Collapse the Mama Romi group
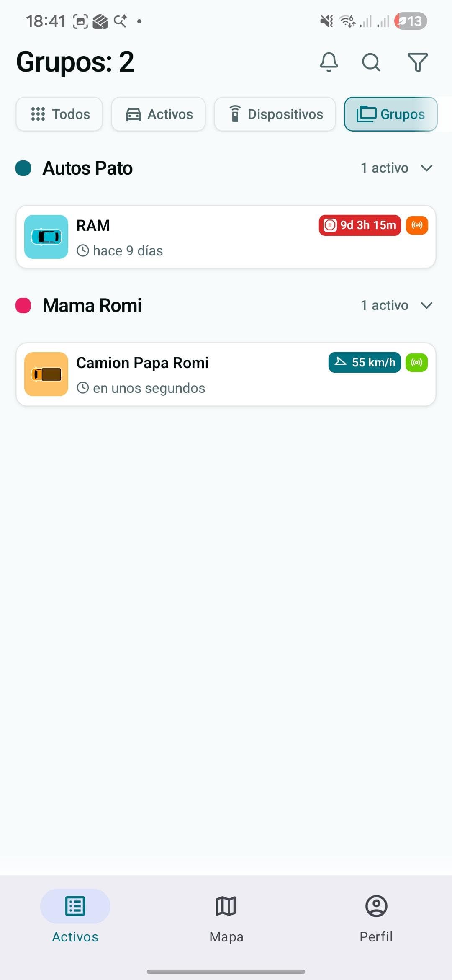Viewport: 452px width, 980px height. 426,305
